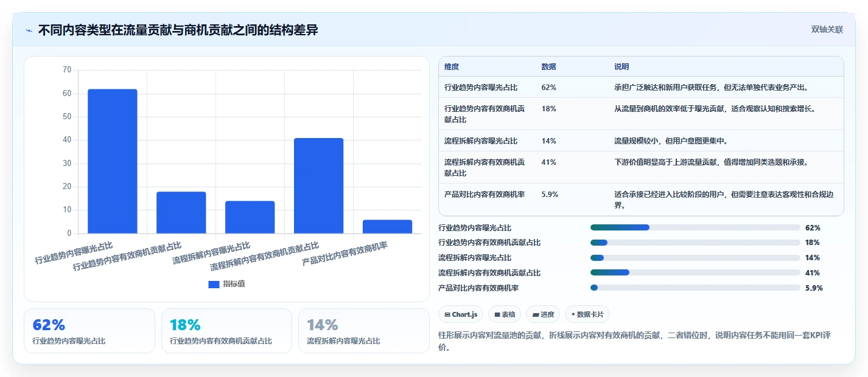This screenshot has height=377, width=868.
Task: Click the 数据卡片 tag chip
Action: tap(587, 314)
